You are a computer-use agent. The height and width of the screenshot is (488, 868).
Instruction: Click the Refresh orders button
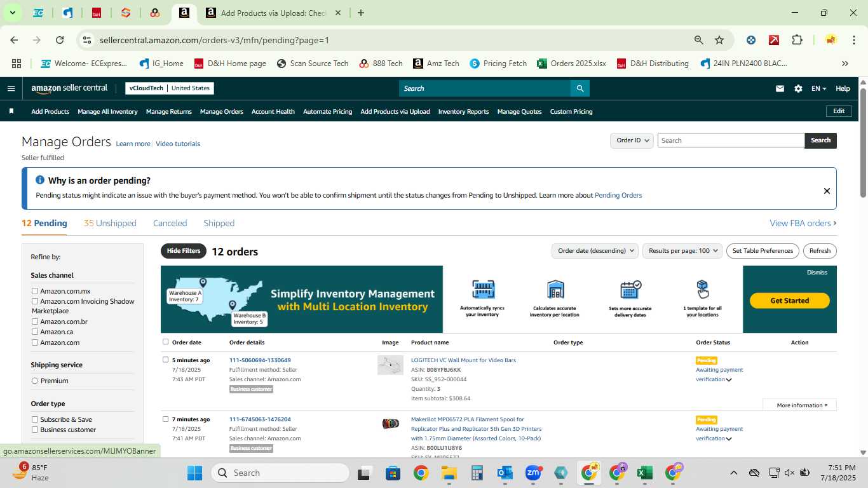[x=820, y=251]
